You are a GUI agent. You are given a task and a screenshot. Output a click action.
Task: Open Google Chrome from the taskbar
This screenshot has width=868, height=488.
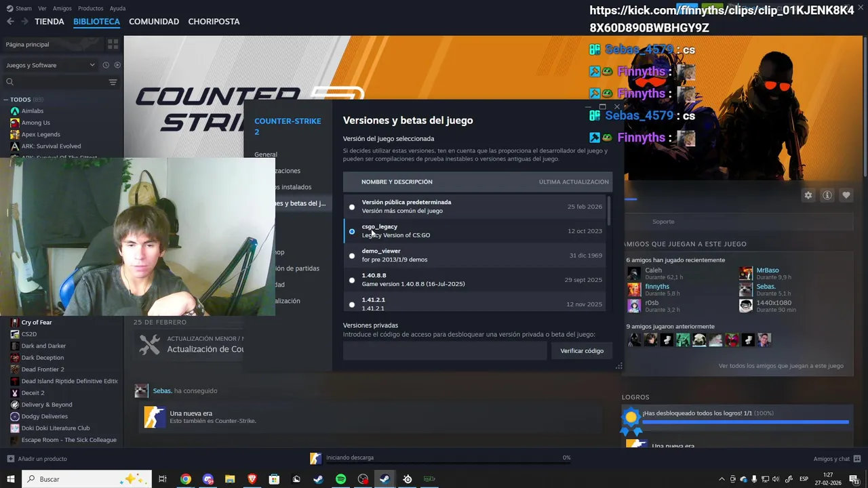click(x=186, y=479)
